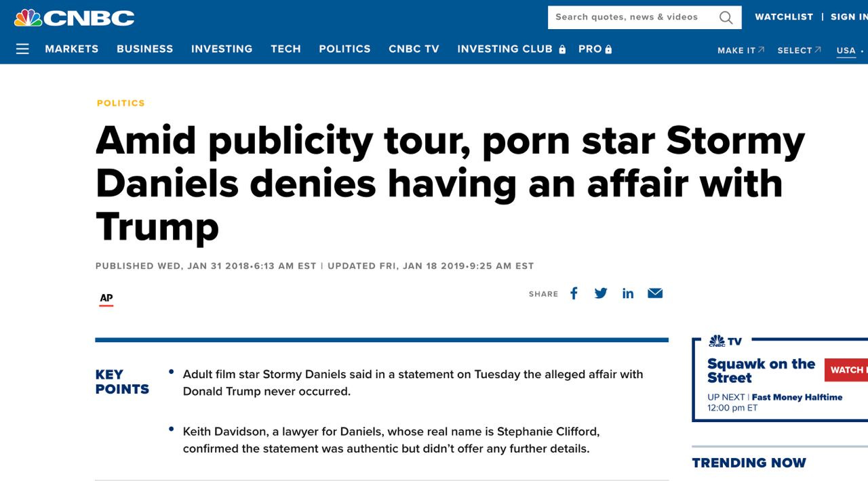Image resolution: width=868 pixels, height=481 pixels.
Task: Open Select external site link
Action: tap(799, 50)
